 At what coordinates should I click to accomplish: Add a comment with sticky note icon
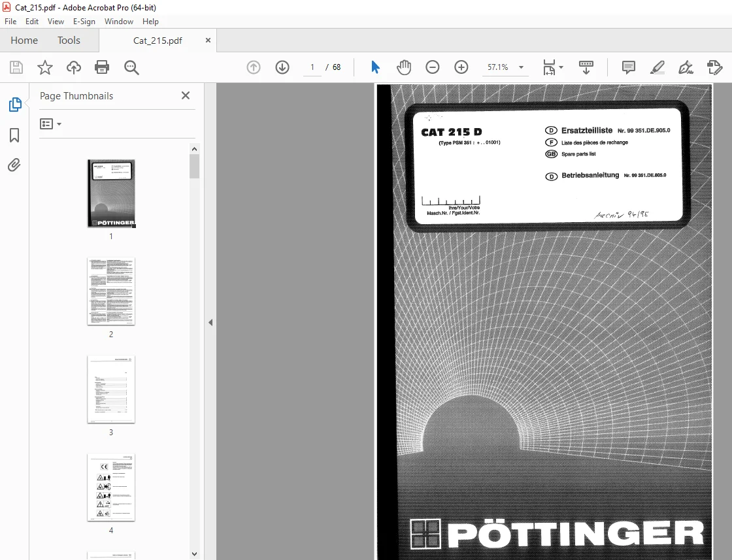628,67
